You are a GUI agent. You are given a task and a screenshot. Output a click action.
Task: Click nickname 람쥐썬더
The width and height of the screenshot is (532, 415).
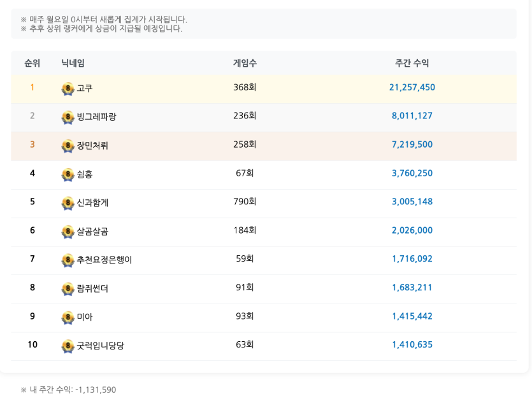(x=92, y=288)
